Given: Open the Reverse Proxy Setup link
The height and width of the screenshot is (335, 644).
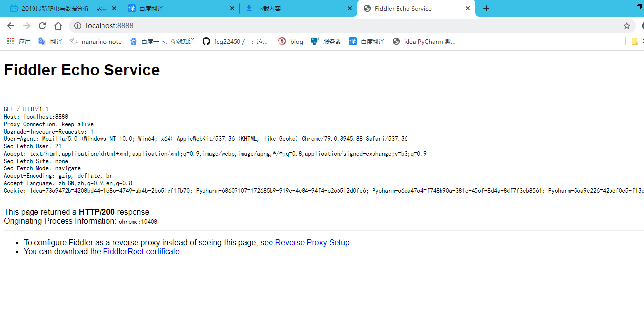Looking at the screenshot, I should pyautogui.click(x=312, y=242).
